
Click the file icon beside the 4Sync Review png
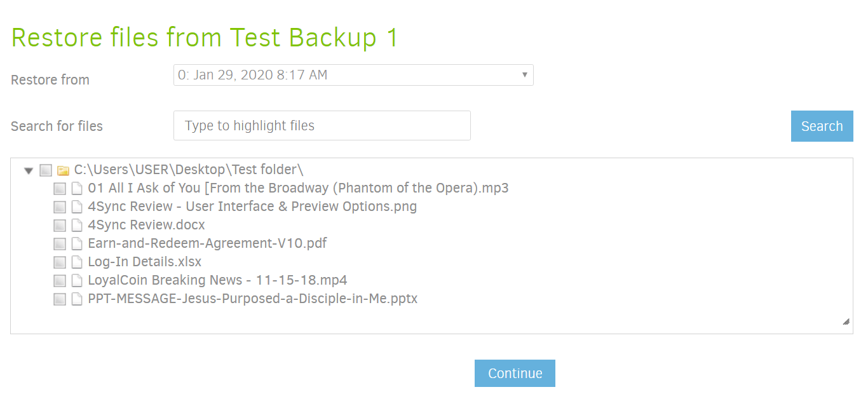pyautogui.click(x=78, y=207)
